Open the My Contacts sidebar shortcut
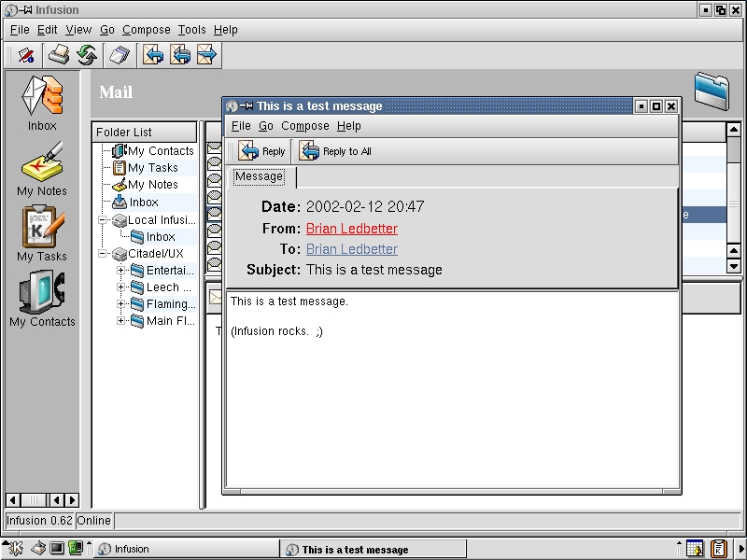This screenshot has width=747, height=560. [x=42, y=299]
